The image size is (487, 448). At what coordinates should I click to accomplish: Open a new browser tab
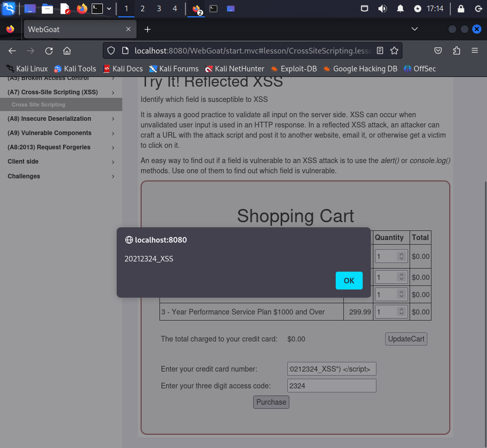tap(148, 30)
